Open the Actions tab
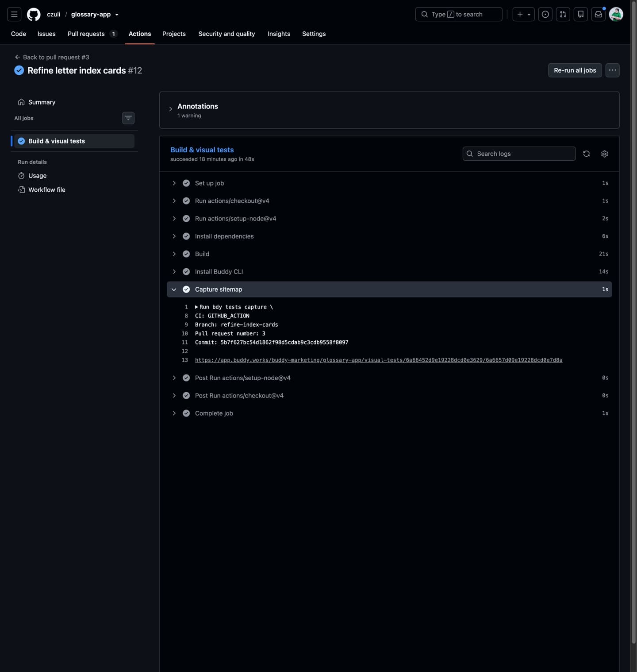The image size is (637, 672). point(140,34)
